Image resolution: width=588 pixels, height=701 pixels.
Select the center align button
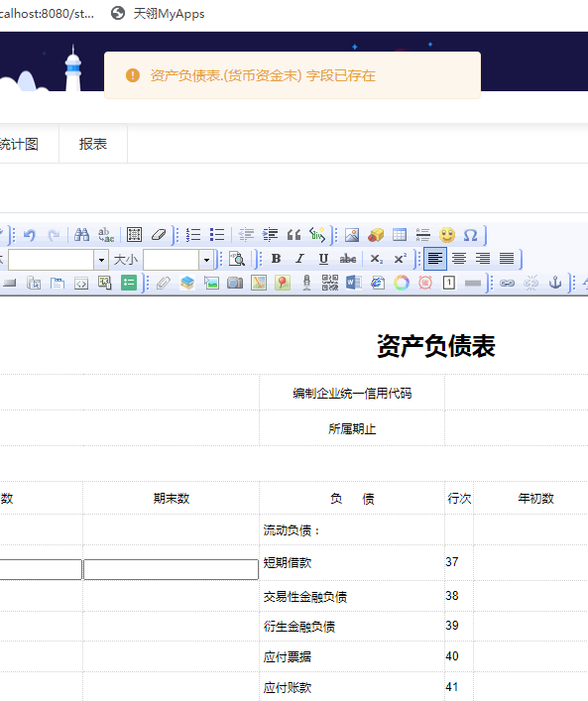click(x=459, y=259)
